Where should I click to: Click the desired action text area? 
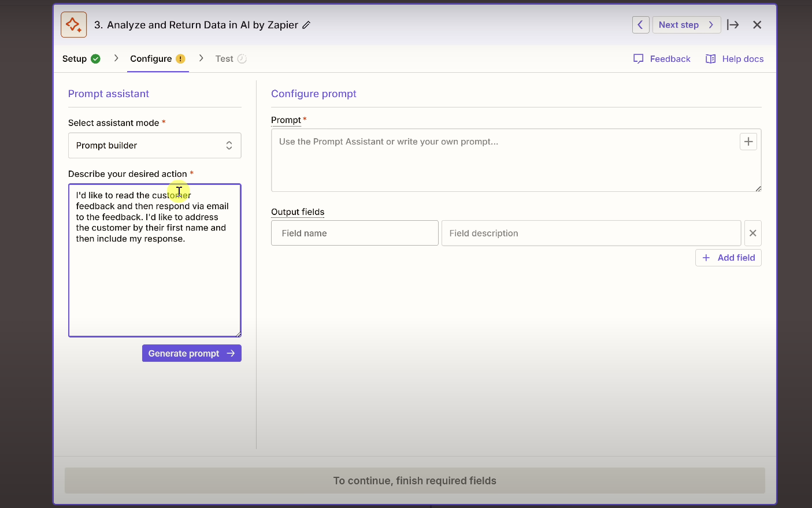click(x=155, y=261)
